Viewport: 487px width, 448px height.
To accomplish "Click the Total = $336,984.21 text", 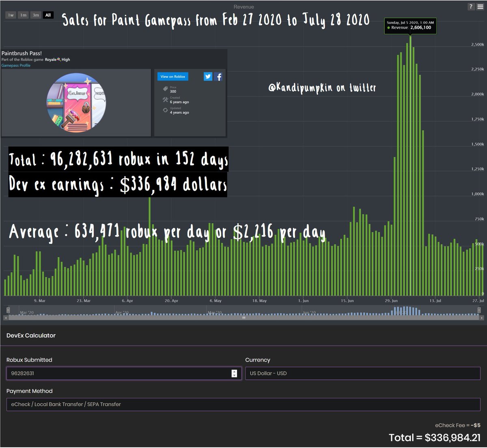I will tap(435, 437).
